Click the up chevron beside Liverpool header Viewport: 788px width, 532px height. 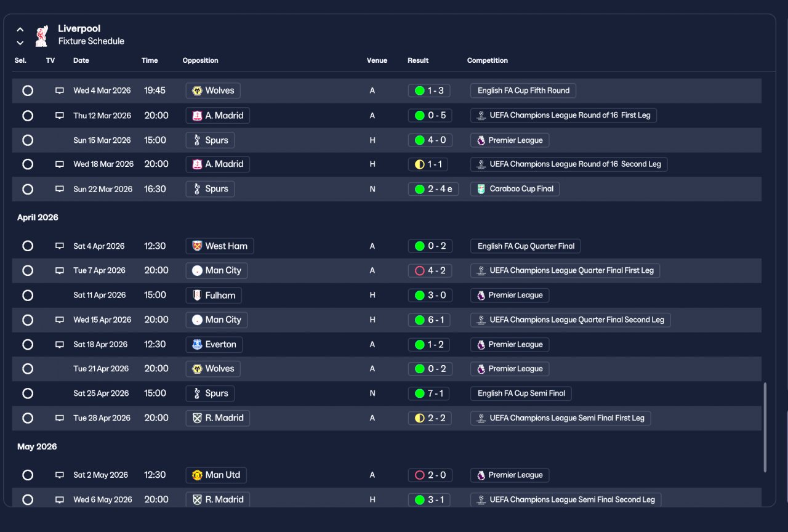20,29
